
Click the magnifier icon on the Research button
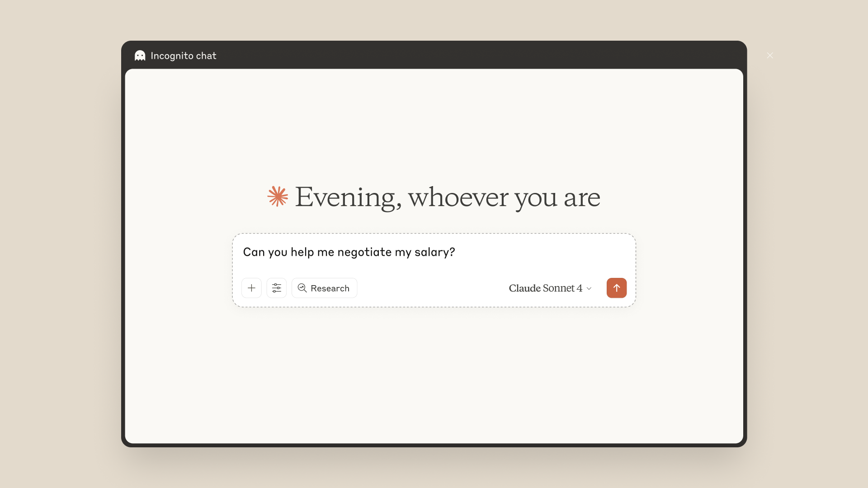coord(302,288)
